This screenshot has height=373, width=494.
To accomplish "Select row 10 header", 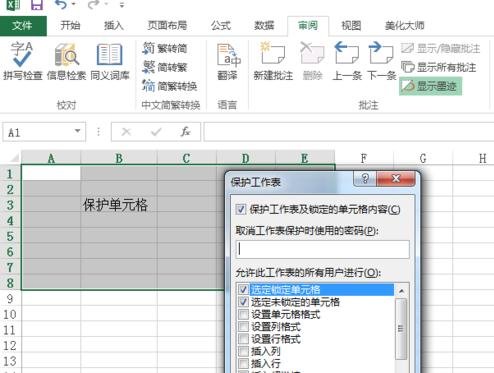I will point(10,314).
